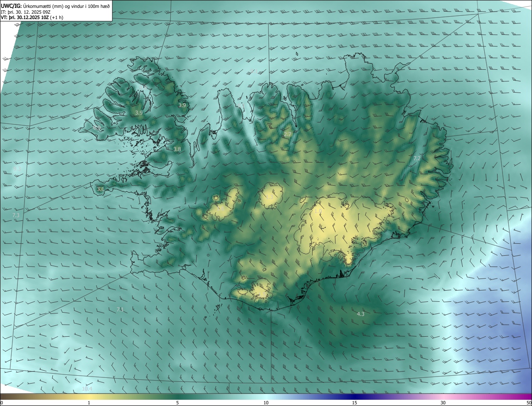Screen dimensions: 532x406
Task: Click the 5 tick label on the color scale
Action: tap(177, 403)
